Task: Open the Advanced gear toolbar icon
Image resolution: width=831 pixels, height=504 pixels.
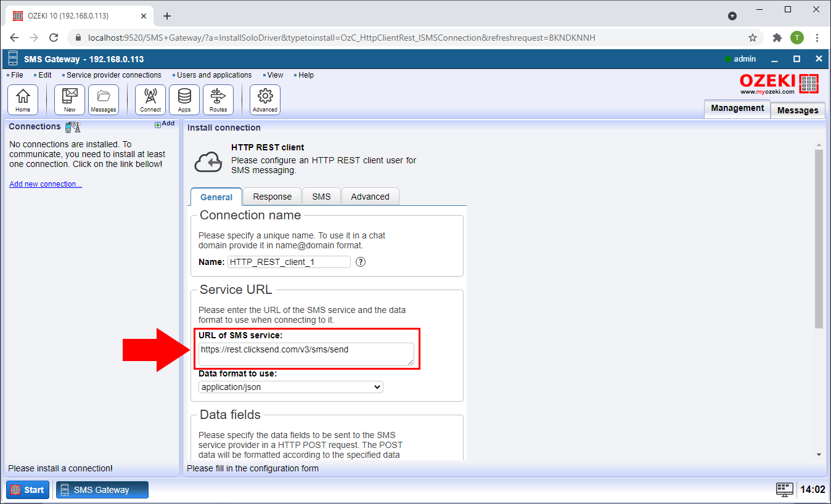Action: point(265,100)
